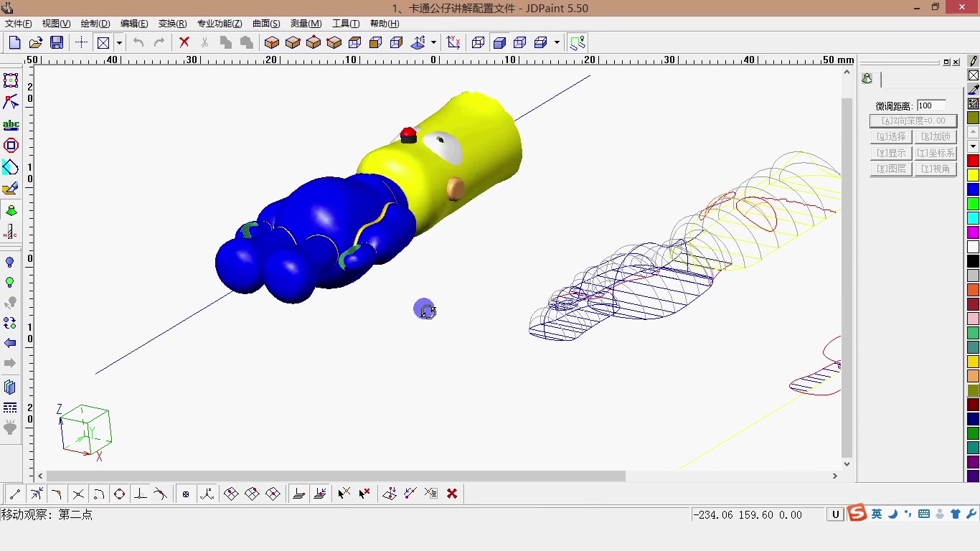The width and height of the screenshot is (980, 551).
Task: Pick the red color swatch in right palette
Action: [x=974, y=160]
